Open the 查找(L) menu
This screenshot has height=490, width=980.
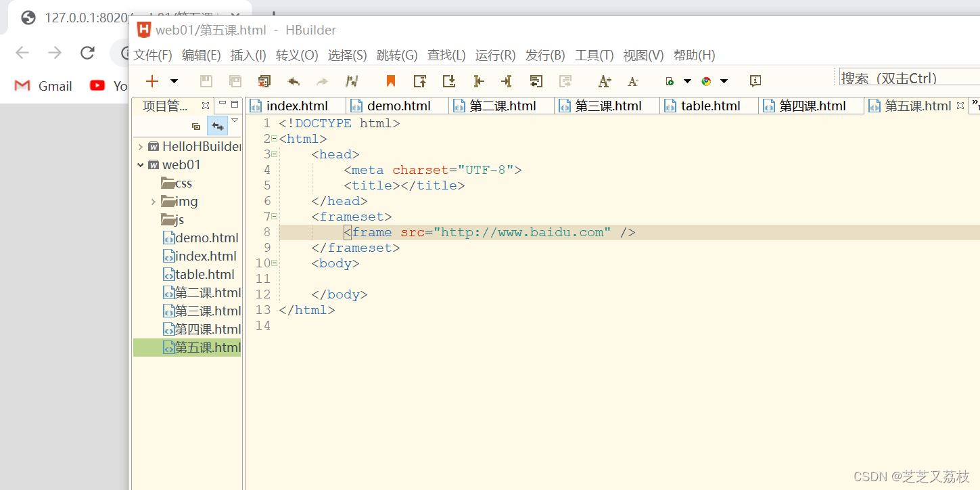(x=446, y=55)
